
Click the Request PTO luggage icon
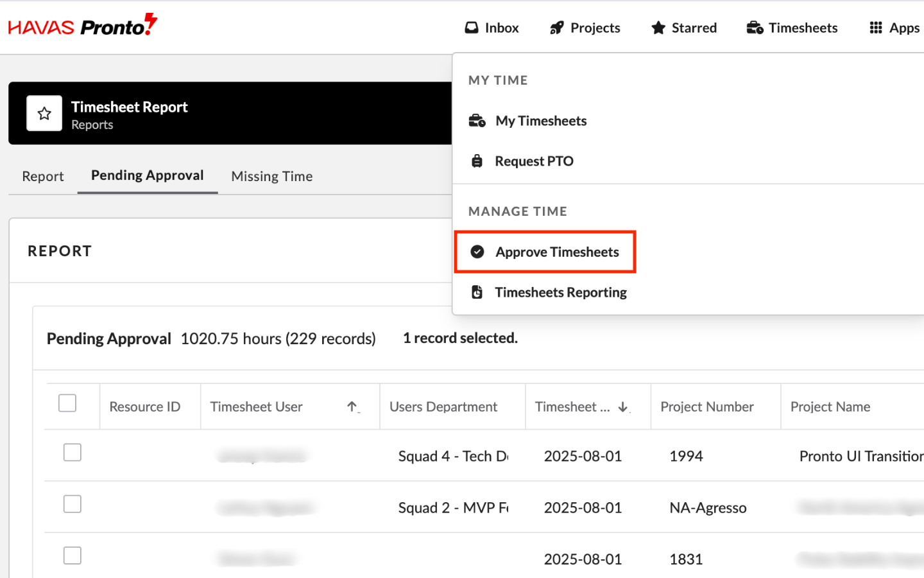pyautogui.click(x=477, y=161)
